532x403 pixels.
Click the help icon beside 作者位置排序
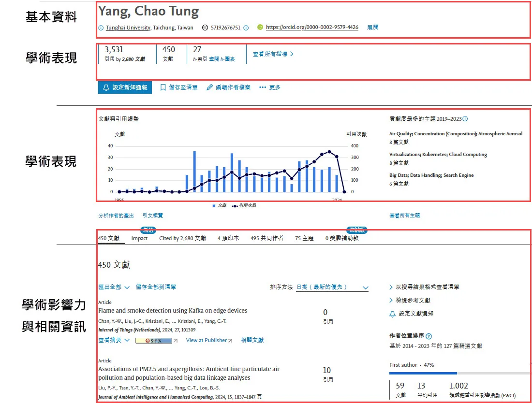[x=429, y=336]
